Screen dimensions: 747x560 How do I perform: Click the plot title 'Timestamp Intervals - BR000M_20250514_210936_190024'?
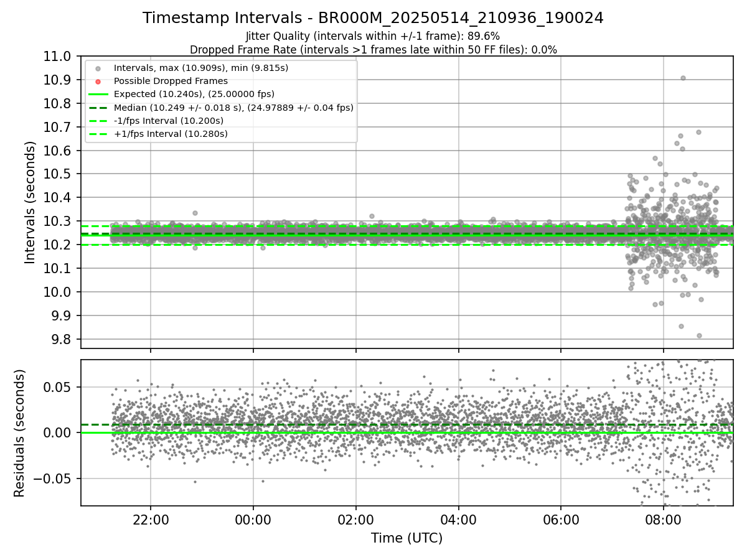point(373,18)
